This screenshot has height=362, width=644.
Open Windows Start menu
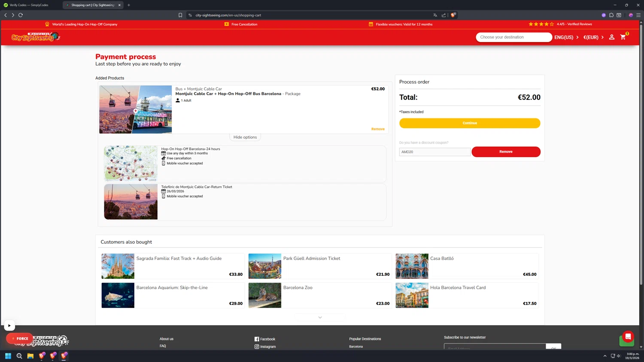click(x=8, y=356)
